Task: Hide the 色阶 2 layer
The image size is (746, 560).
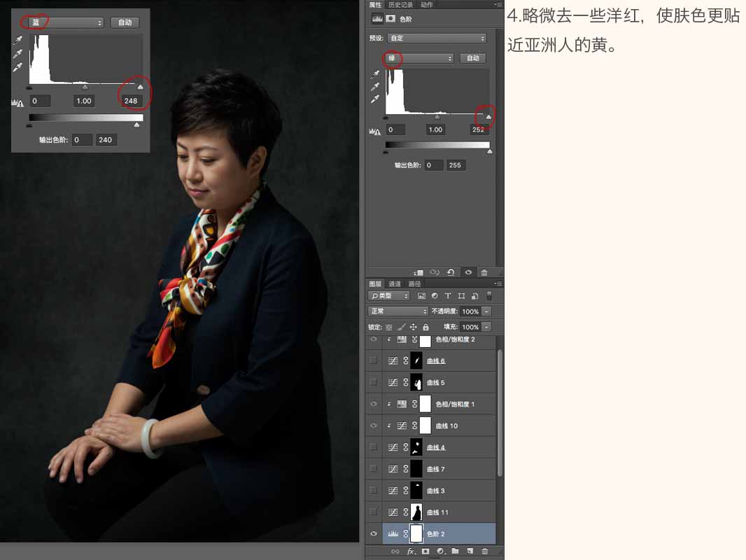Action: pyautogui.click(x=374, y=533)
